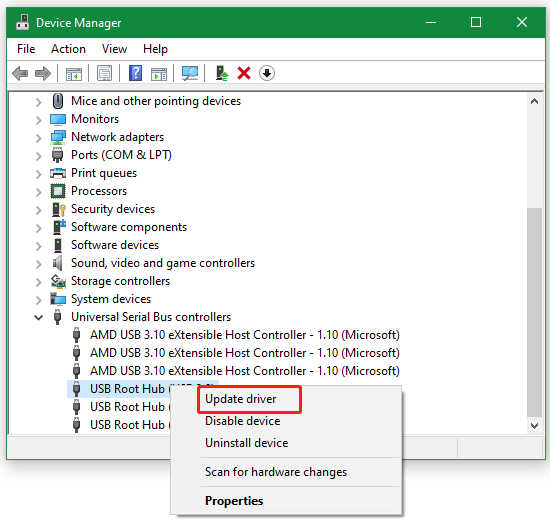
Task: Click the Print queues printer icon
Action: tap(58, 173)
